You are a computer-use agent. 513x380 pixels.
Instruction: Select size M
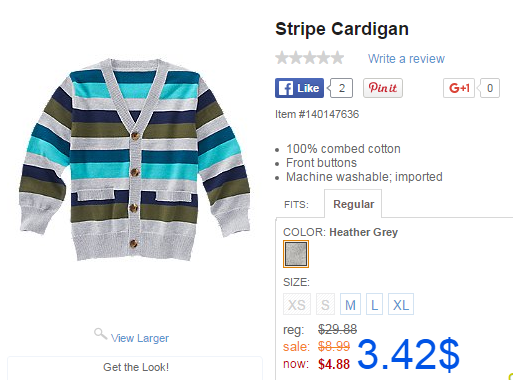[x=350, y=304]
